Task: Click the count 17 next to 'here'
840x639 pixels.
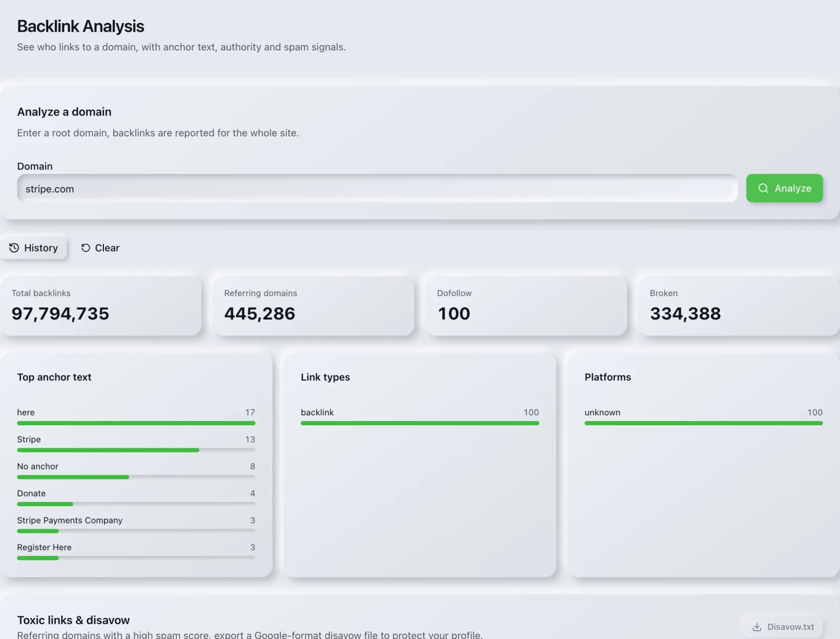Action: point(250,412)
